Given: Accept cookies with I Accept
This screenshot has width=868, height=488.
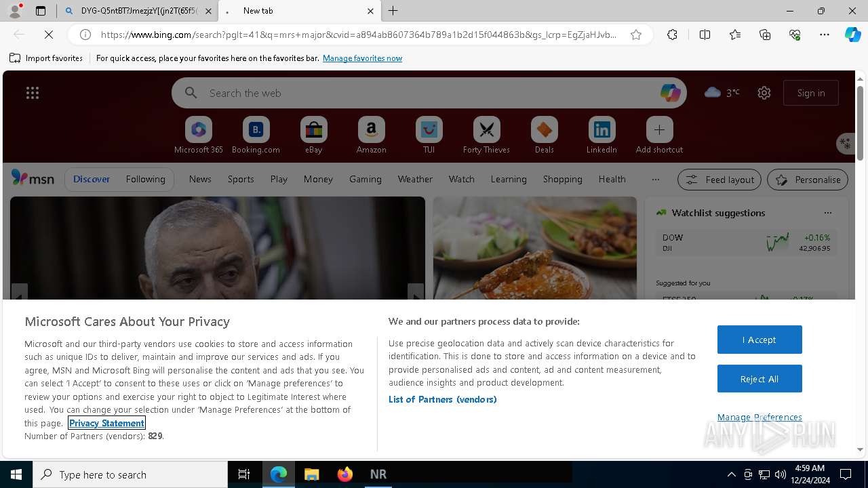Looking at the screenshot, I should coord(759,340).
